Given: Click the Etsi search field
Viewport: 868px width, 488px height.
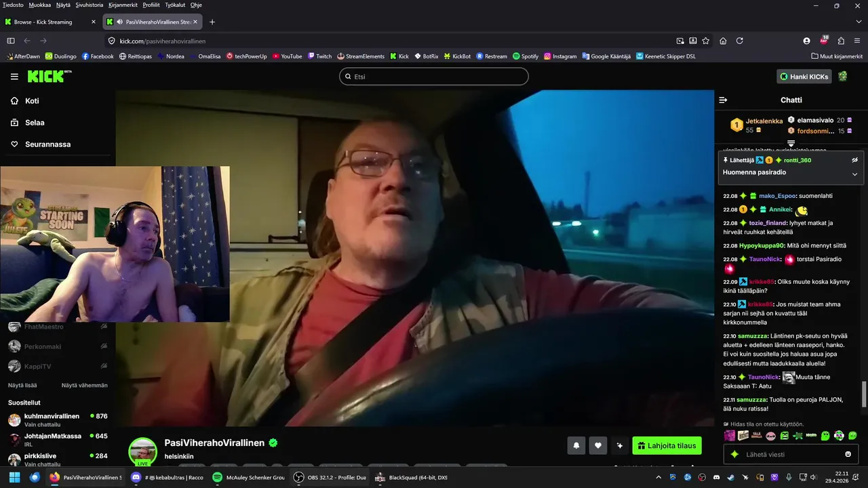Looking at the screenshot, I should 434,77.
